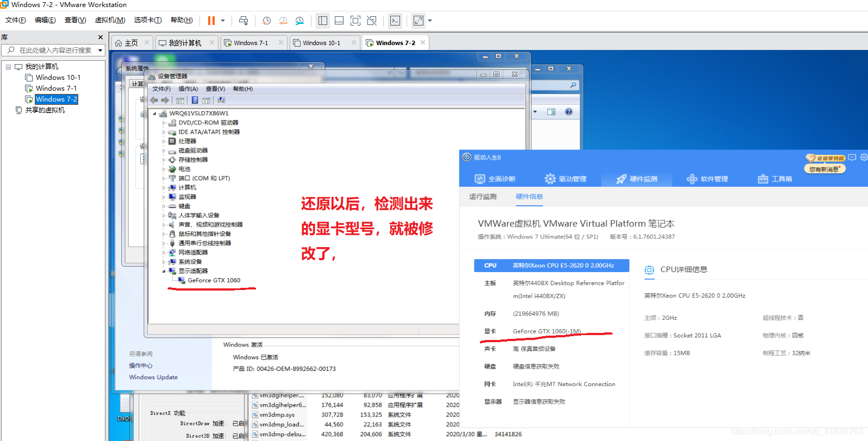Click the send Ctrl+Alt+Del toolbar icon
The height and width of the screenshot is (441, 868).
click(x=243, y=21)
